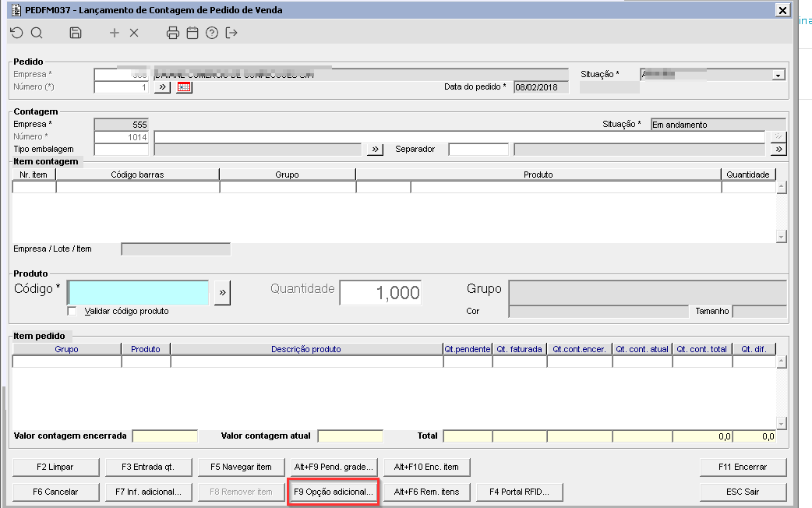Image resolution: width=812 pixels, height=508 pixels.
Task: Click the Em andamento status field
Action: [718, 125]
